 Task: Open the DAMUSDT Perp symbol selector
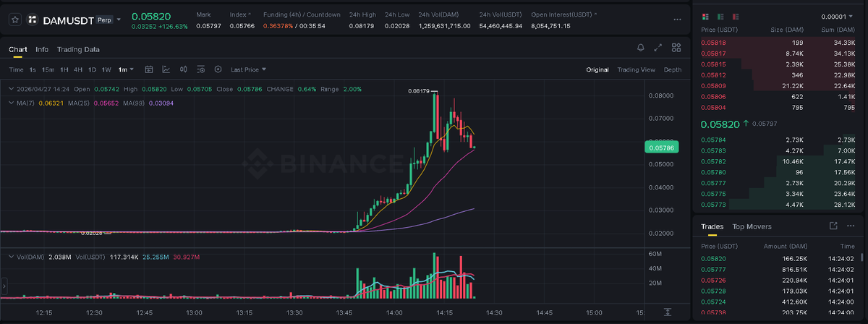click(75, 21)
